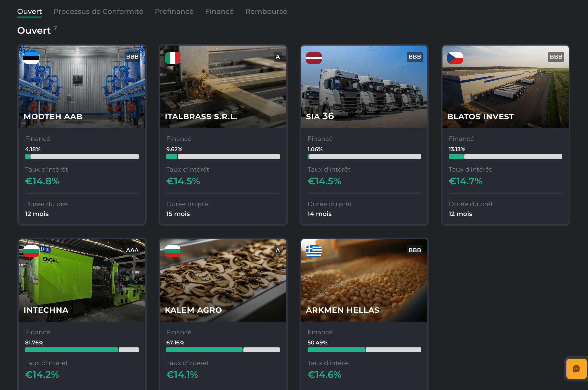The height and width of the screenshot is (390, 588).
Task: Click the ITALBRASS funding progress bar
Action: [223, 157]
